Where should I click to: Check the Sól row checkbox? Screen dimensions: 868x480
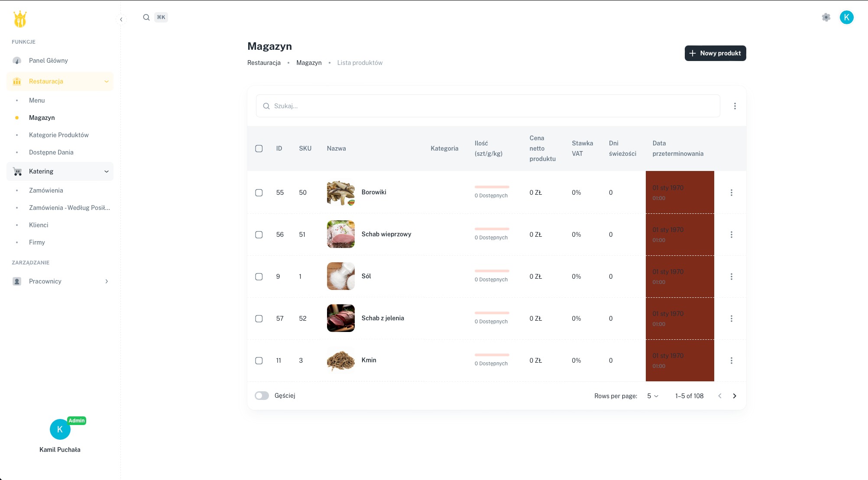(x=259, y=277)
